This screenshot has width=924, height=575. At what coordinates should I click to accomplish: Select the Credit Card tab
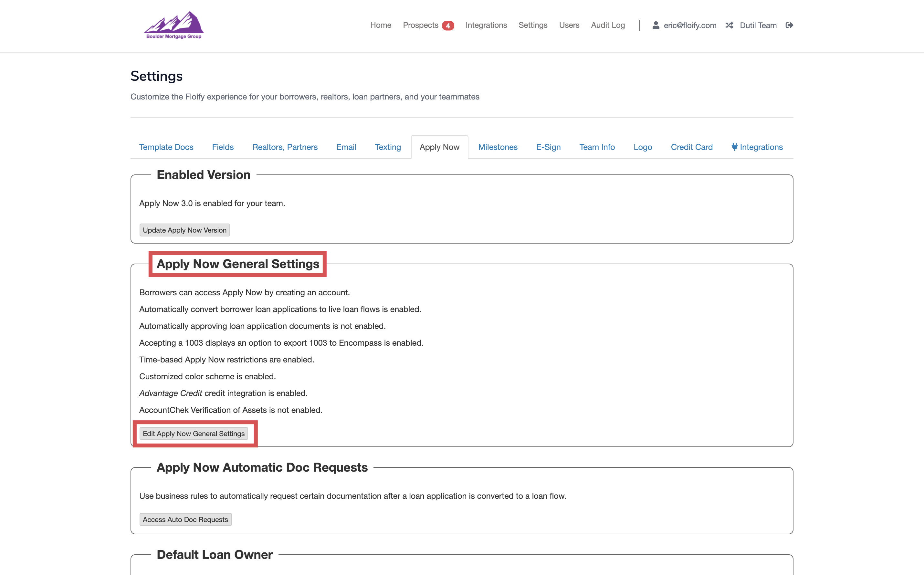click(692, 147)
